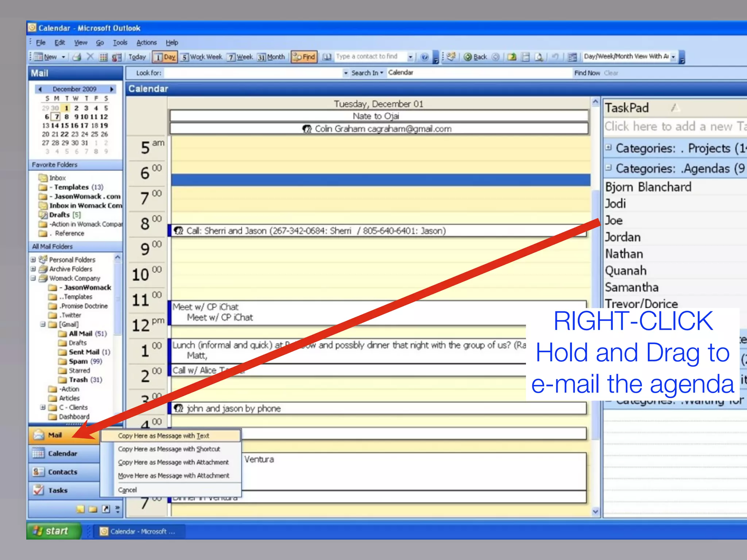This screenshot has width=747, height=560.
Task: Click the Delete X icon in the toolbar
Action: pos(90,57)
